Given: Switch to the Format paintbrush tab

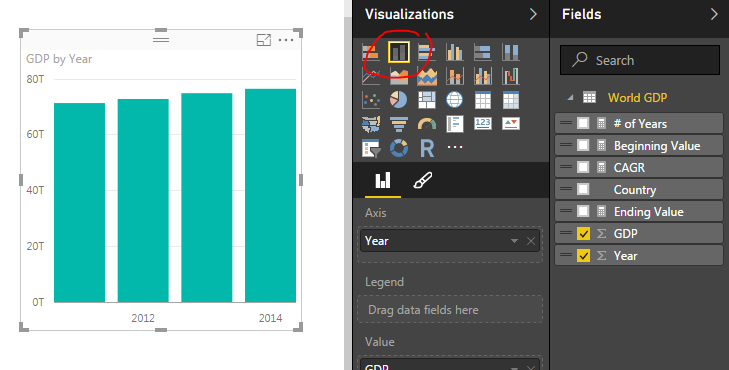Looking at the screenshot, I should (x=423, y=181).
